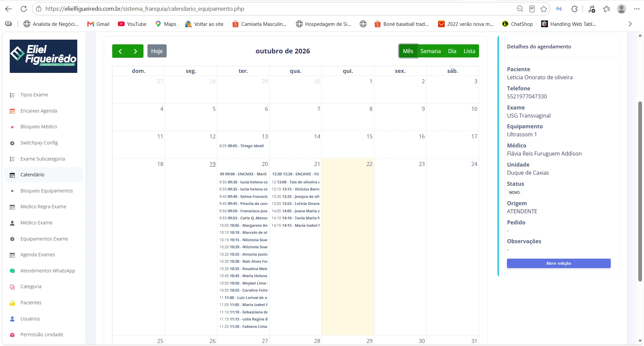The image size is (644, 346).
Task: Go to previous month arrow
Action: pyautogui.click(x=120, y=51)
